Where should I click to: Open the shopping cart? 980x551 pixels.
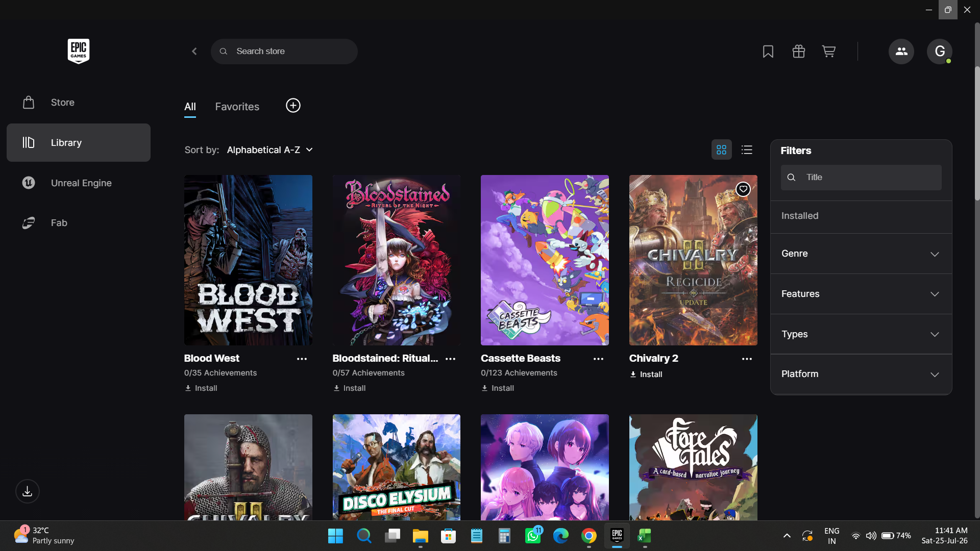point(829,52)
